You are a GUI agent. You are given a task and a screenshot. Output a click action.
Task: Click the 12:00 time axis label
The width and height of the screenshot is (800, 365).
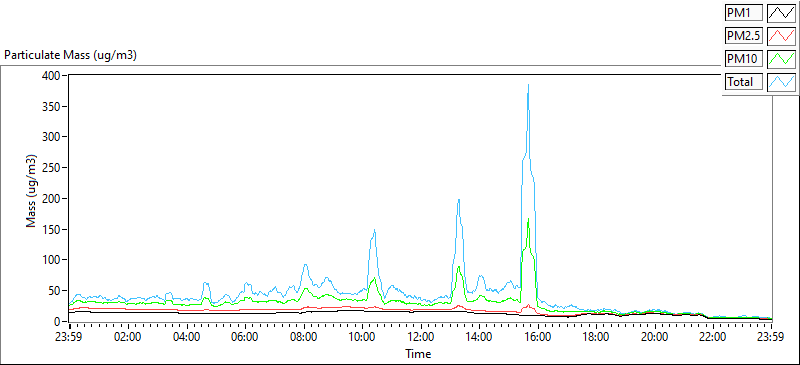coord(421,337)
